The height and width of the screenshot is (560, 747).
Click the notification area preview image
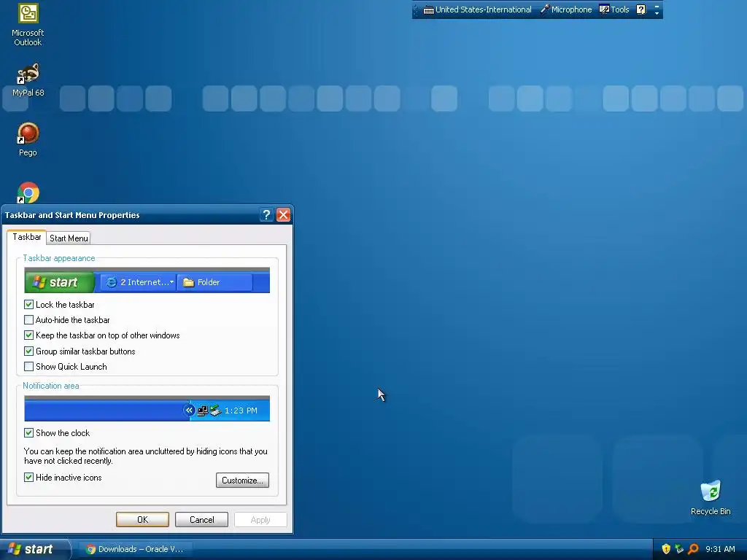[x=147, y=408]
